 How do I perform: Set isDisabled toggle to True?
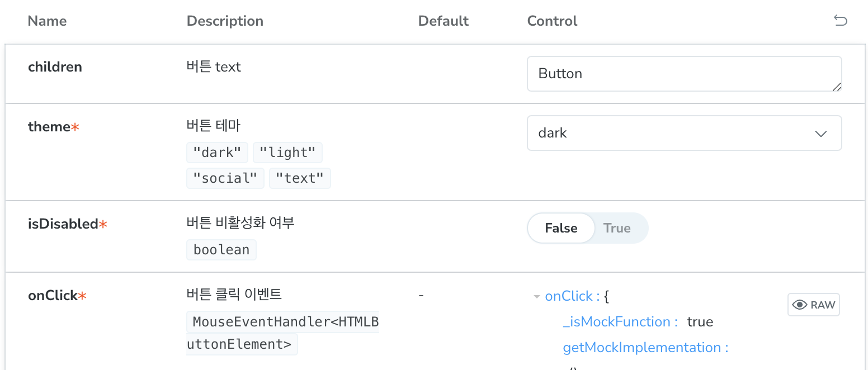[617, 228]
